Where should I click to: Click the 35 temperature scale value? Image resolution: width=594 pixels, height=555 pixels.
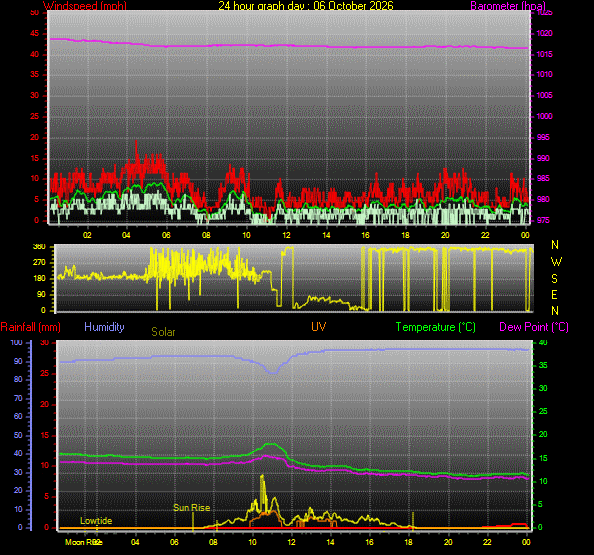[x=543, y=366]
